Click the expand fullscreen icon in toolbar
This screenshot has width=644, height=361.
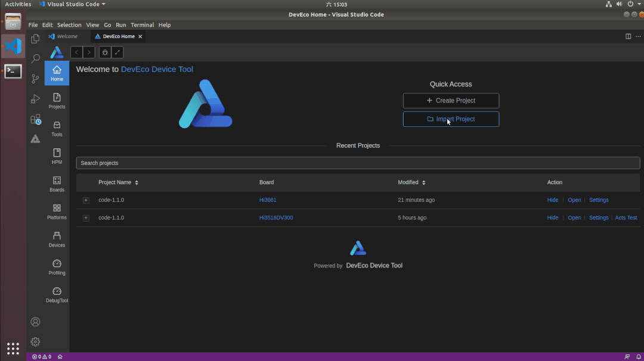[117, 52]
